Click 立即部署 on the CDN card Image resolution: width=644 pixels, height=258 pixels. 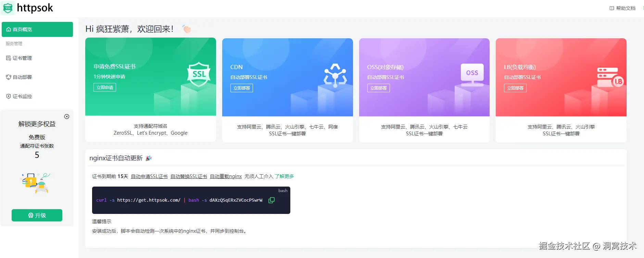coord(242,88)
